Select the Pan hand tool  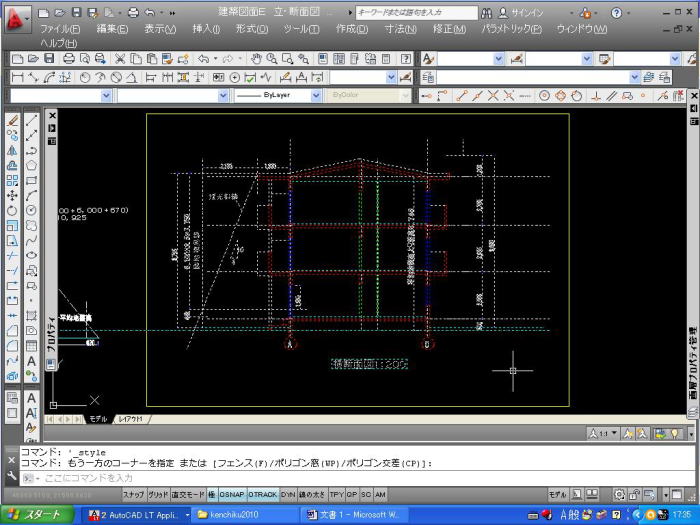[x=255, y=58]
